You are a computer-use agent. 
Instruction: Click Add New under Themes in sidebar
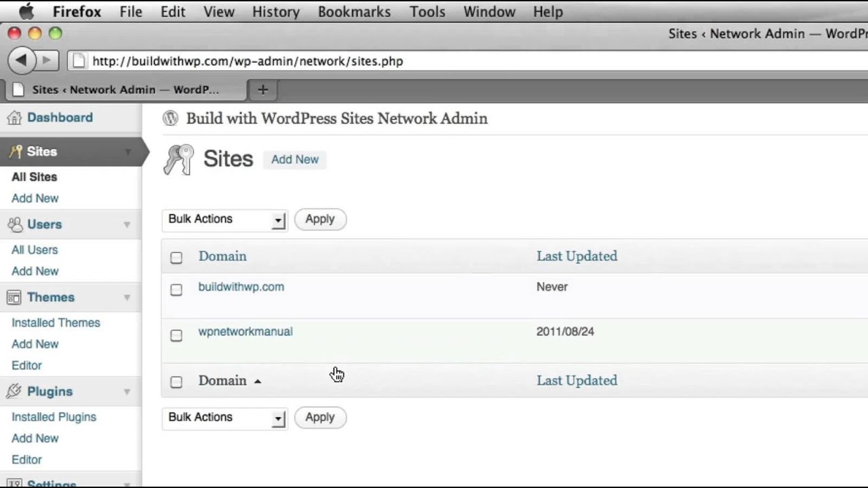pos(35,344)
